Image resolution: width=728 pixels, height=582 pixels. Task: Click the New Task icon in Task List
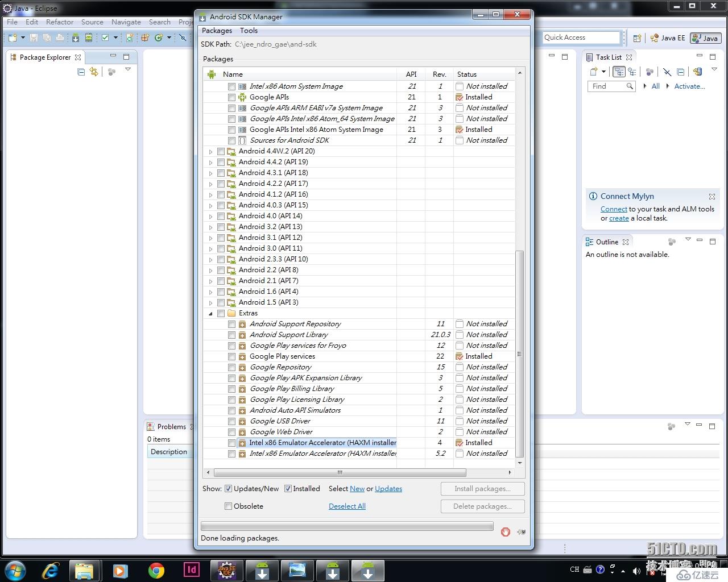click(593, 72)
